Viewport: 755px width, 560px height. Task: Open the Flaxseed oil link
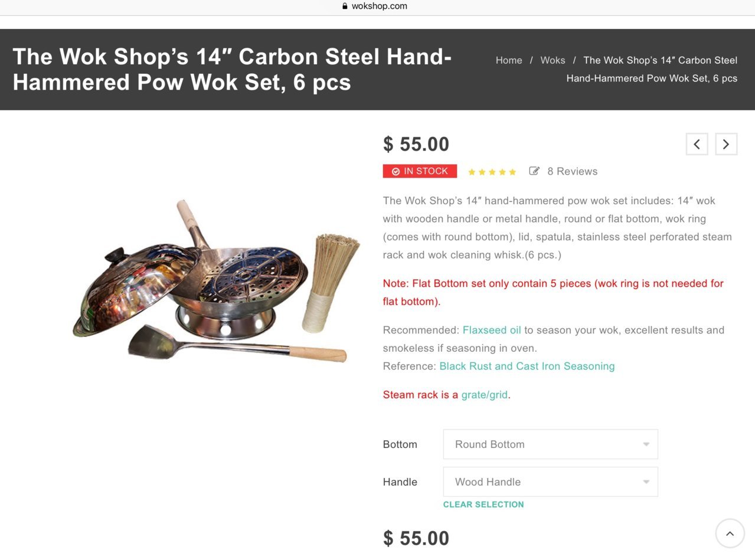click(x=492, y=330)
